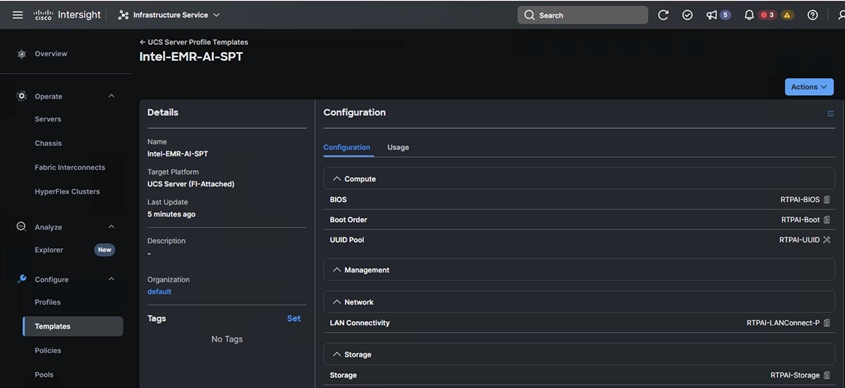
Task: Click the Operate section gear icon
Action: pos(22,96)
